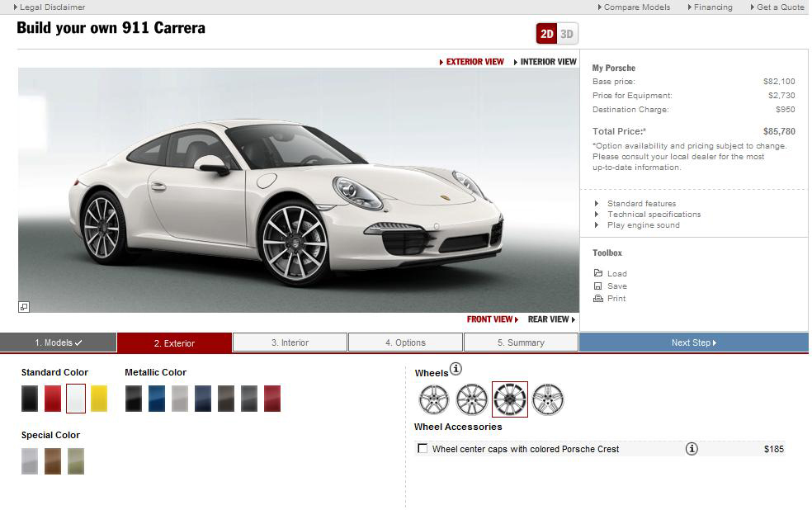Pick the brown-grey metallic color swatch
The width and height of the screenshot is (812, 510).
pyautogui.click(x=226, y=399)
